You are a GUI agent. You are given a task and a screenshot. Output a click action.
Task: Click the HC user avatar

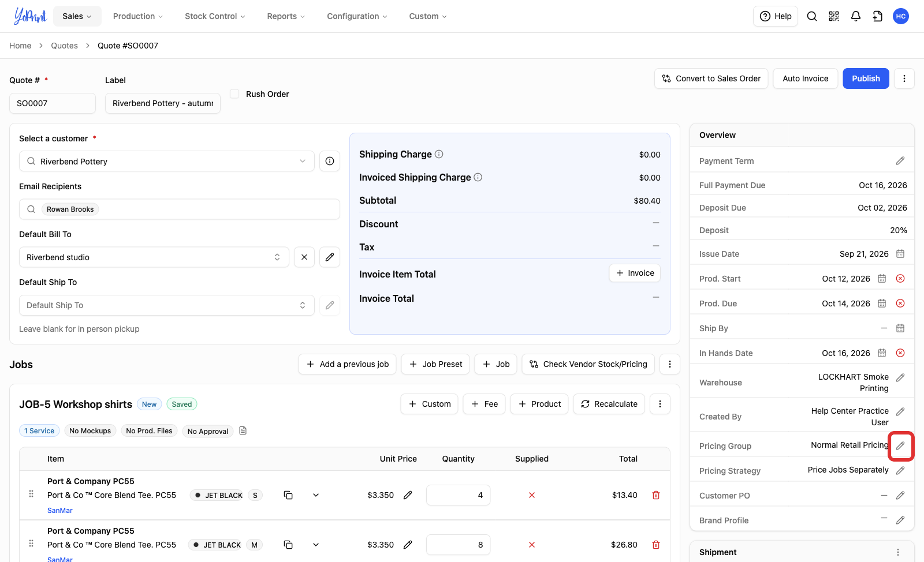click(901, 16)
